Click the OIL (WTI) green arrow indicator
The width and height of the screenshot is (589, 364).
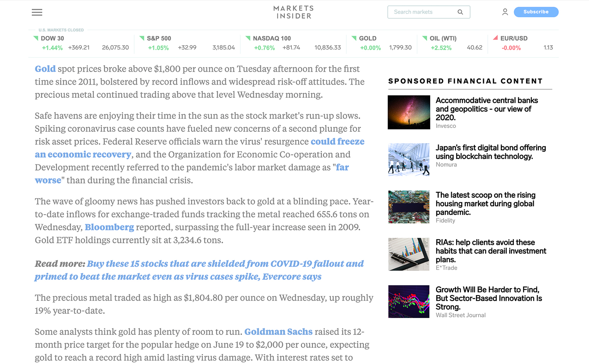click(x=424, y=38)
